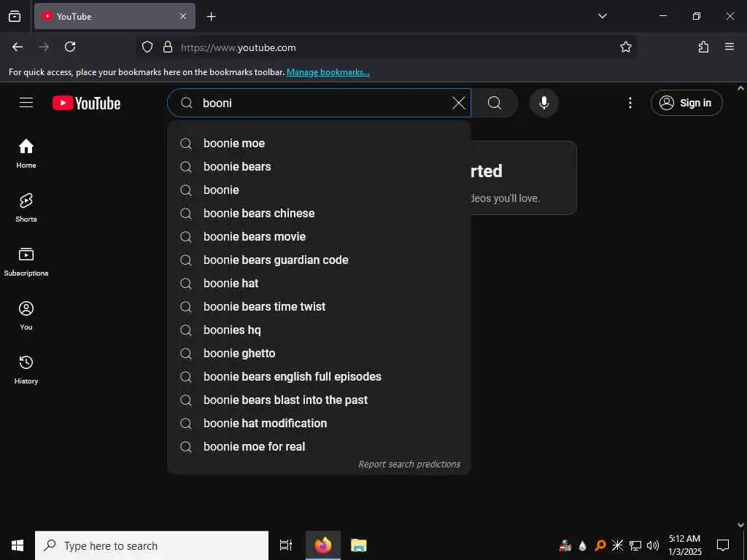Screen dimensions: 747x560
Task: Select the plain "boonie" suggestion
Action: [320, 190]
